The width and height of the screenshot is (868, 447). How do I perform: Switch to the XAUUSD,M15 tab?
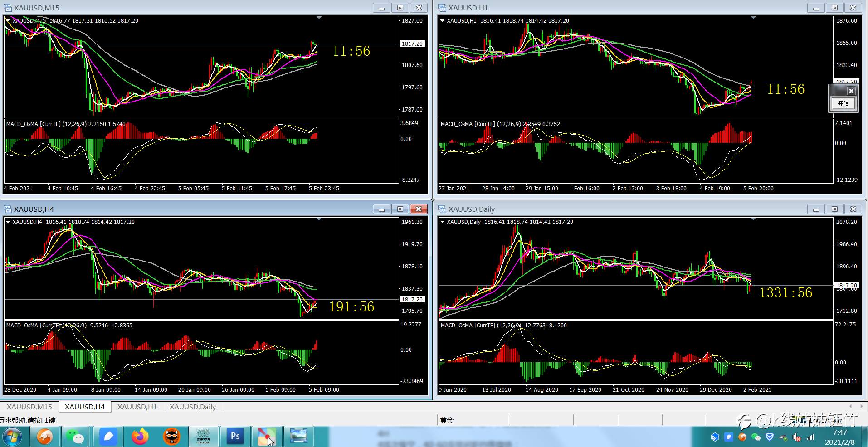tap(29, 407)
